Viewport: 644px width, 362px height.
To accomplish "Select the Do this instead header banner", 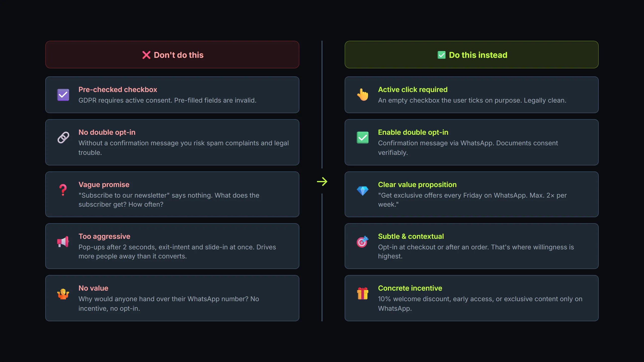I will pyautogui.click(x=471, y=55).
